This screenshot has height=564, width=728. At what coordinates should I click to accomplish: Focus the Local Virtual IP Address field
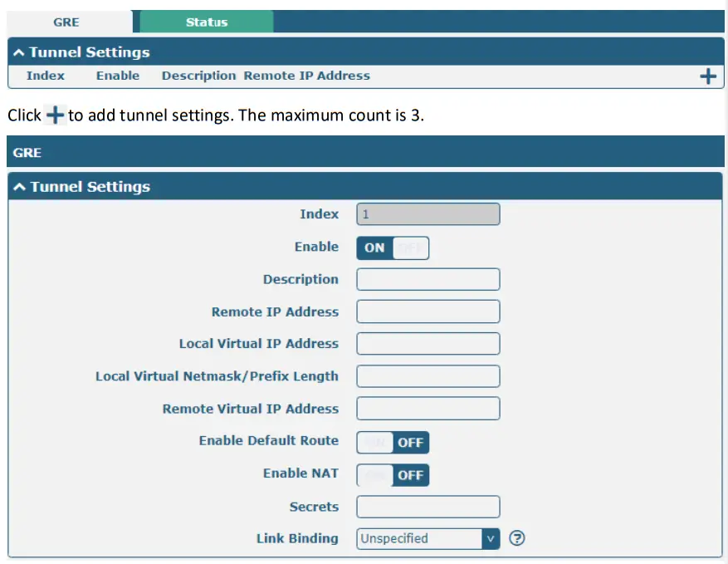coord(428,343)
